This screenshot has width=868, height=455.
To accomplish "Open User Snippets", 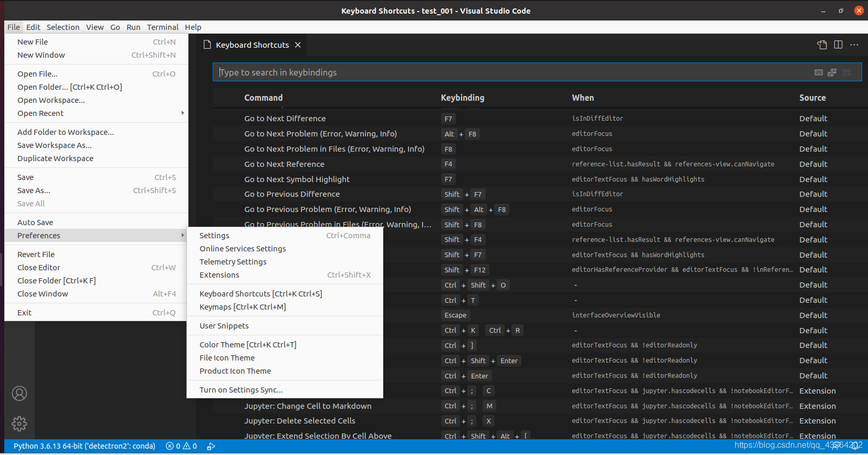I will tap(285, 326).
